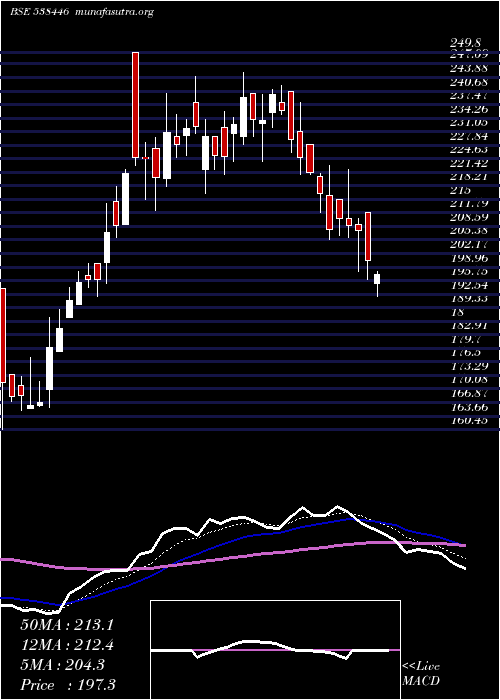Select the 243.88 price axis label

[469, 69]
